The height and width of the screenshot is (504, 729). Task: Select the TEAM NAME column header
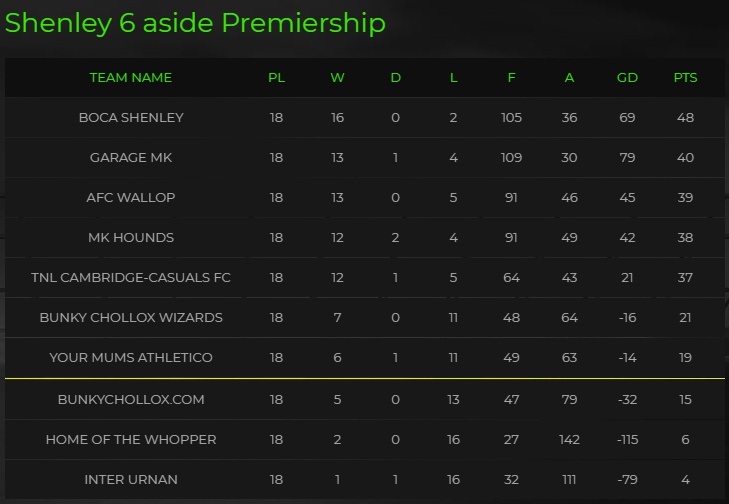(x=131, y=78)
